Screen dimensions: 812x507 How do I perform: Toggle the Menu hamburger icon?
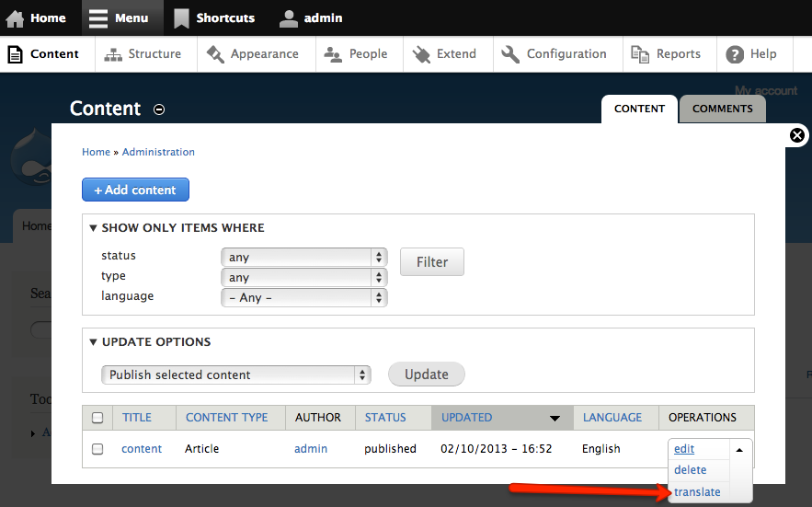(97, 18)
